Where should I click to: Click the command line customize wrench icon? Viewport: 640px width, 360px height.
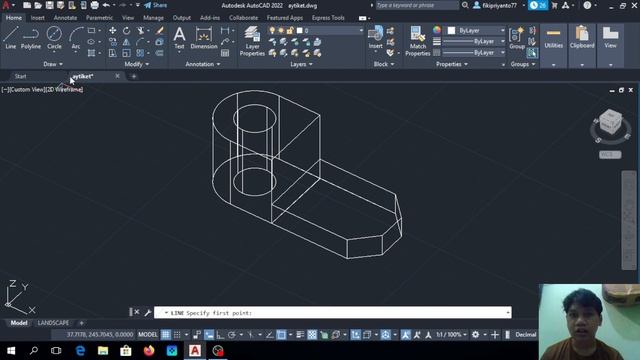click(x=148, y=313)
